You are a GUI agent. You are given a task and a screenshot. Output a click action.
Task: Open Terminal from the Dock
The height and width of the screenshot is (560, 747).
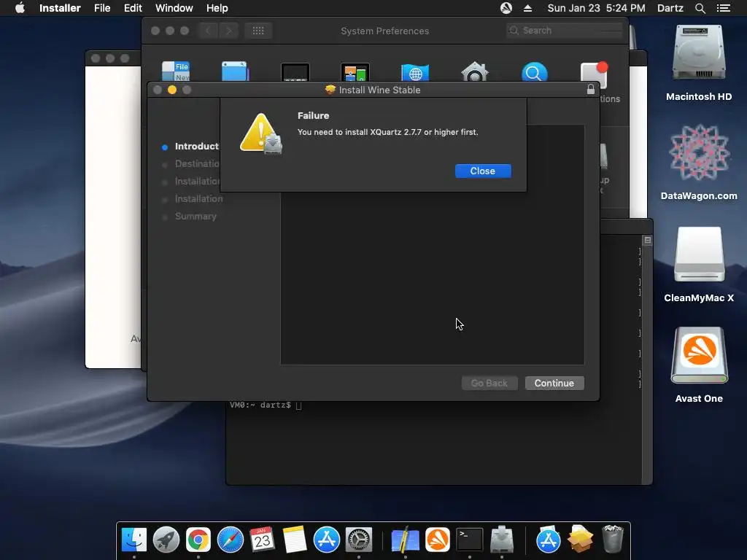[470, 540]
